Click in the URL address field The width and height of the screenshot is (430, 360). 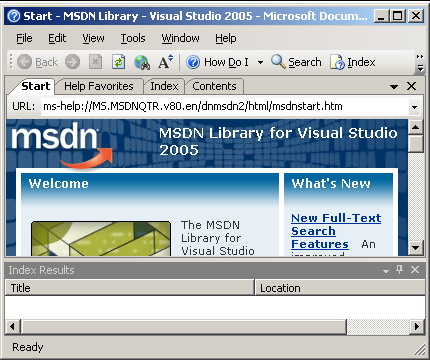click(225, 107)
